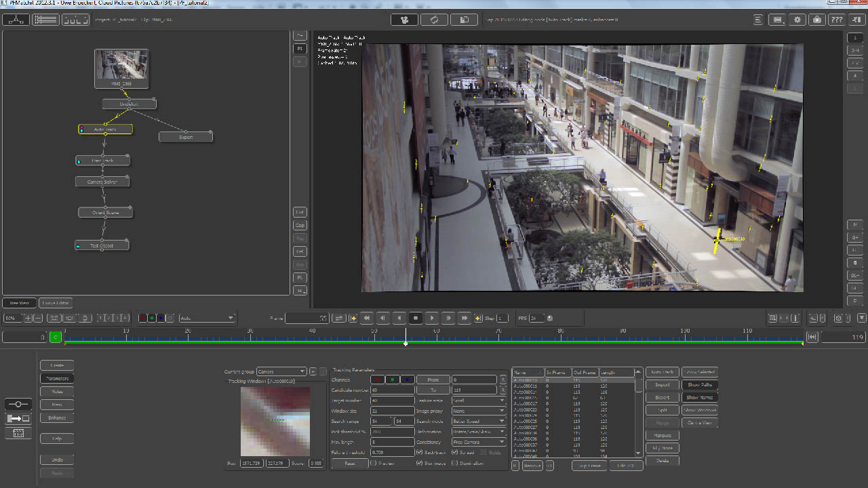Select the camera mode icon in top toolbar

click(x=404, y=20)
